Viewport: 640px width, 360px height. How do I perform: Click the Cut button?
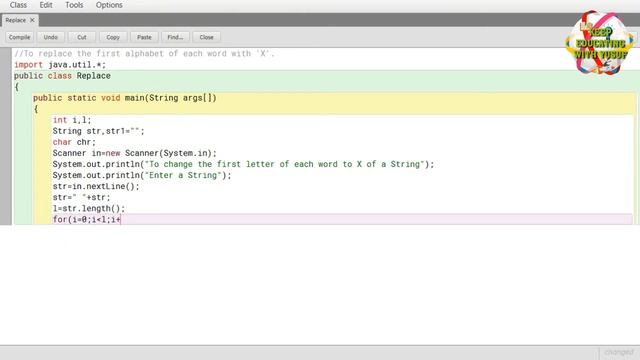[x=82, y=37]
